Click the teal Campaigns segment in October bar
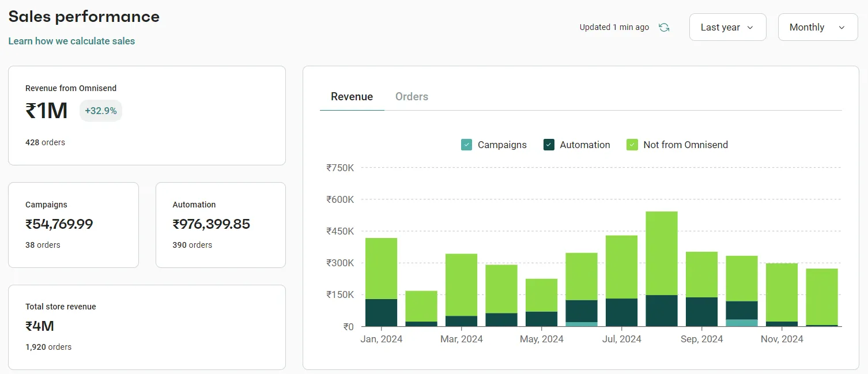This screenshot has height=374, width=868. tap(741, 323)
